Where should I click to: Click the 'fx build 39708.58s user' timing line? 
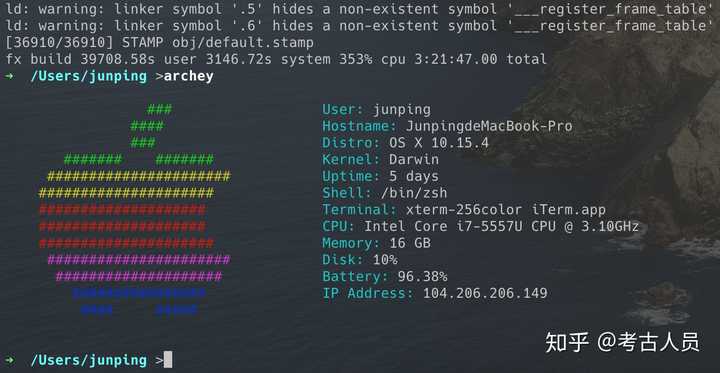pos(276,59)
